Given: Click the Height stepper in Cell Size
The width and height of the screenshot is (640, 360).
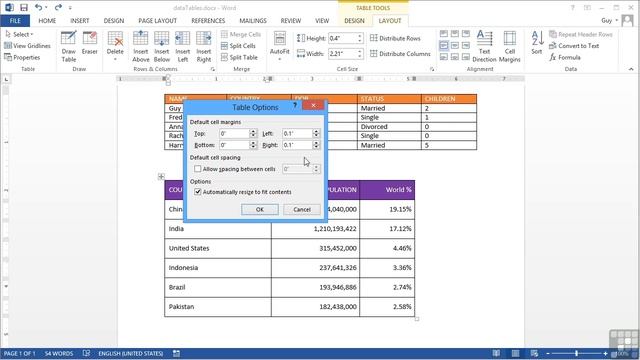Looking at the screenshot, I should 360,38.
